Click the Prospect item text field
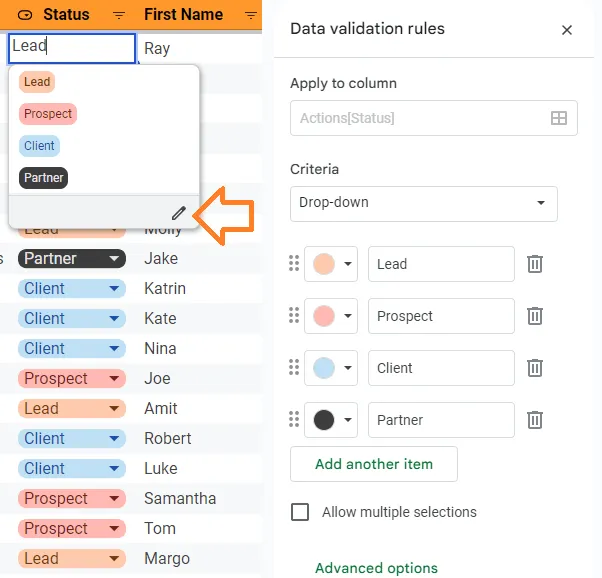The height and width of the screenshot is (578, 602). [x=440, y=316]
